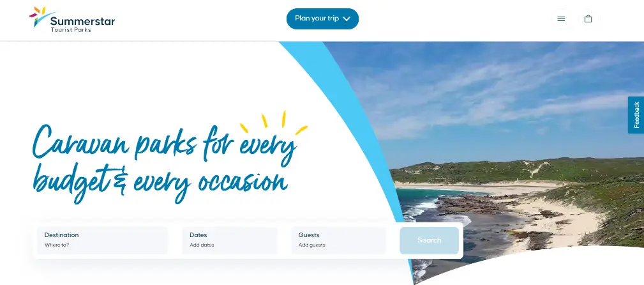
Task: Click the chevron arrow in Plan your trip
Action: pyautogui.click(x=346, y=19)
